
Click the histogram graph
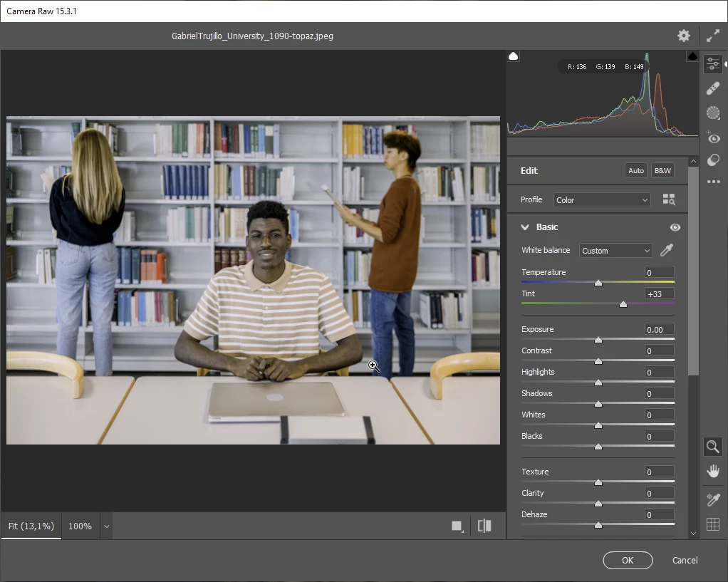click(x=603, y=95)
